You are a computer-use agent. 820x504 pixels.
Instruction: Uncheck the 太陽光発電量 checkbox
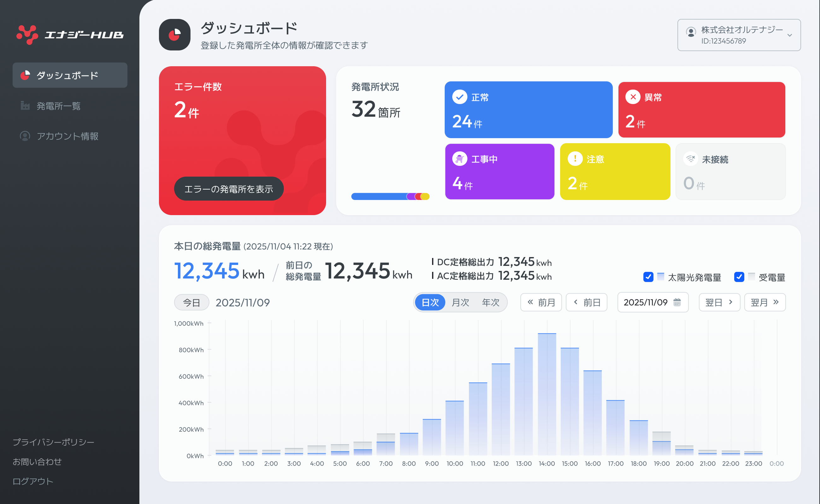click(648, 277)
